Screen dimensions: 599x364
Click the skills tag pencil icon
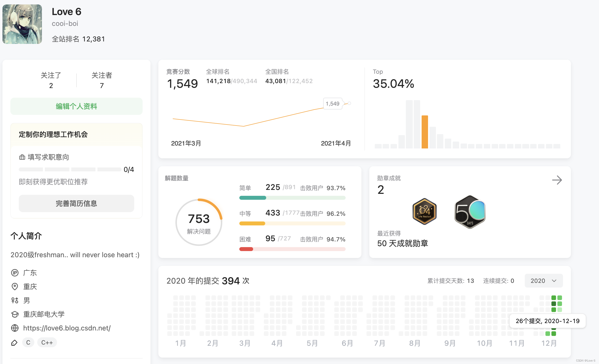tap(14, 343)
